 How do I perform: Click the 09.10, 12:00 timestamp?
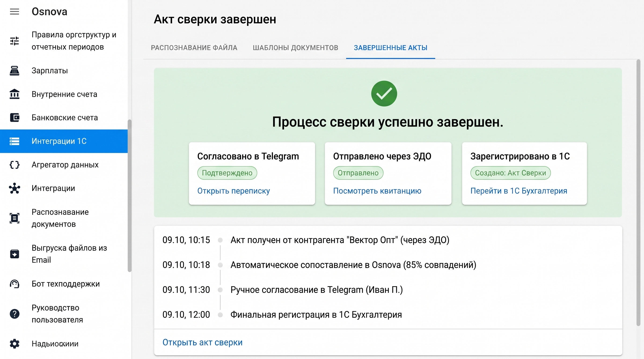[x=186, y=315]
